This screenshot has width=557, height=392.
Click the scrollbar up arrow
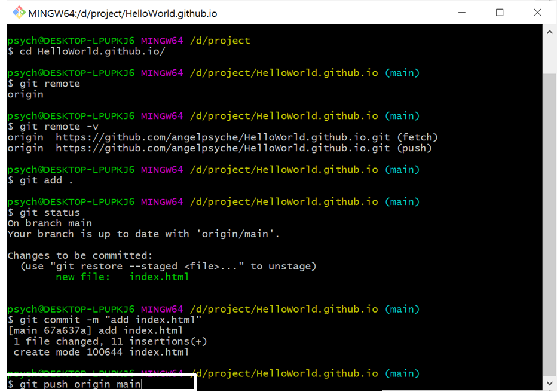pyautogui.click(x=550, y=32)
